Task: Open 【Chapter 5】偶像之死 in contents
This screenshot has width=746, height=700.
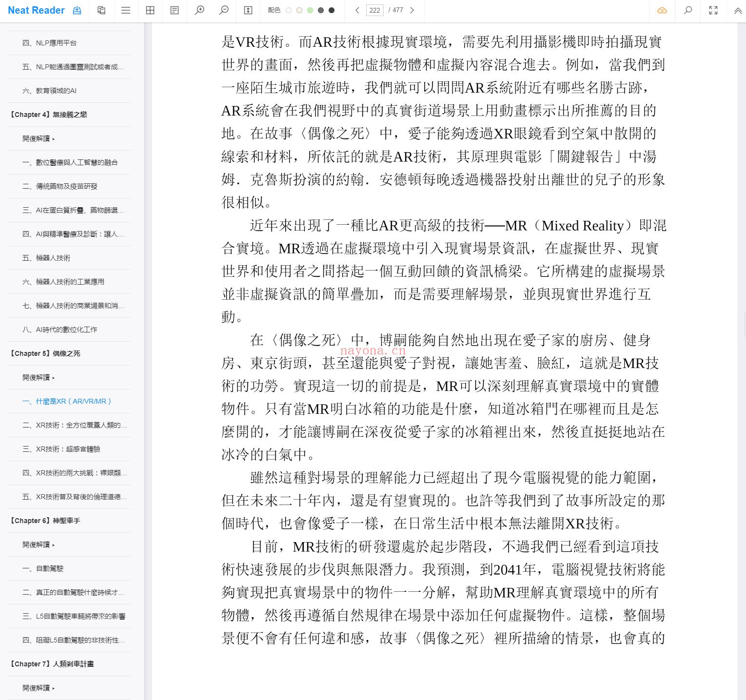Action: pyautogui.click(x=44, y=353)
